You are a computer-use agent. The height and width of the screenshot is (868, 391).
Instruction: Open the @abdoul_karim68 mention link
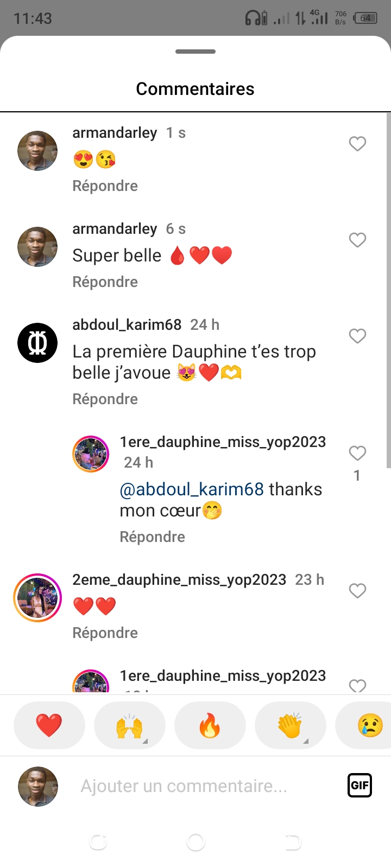[x=192, y=489]
